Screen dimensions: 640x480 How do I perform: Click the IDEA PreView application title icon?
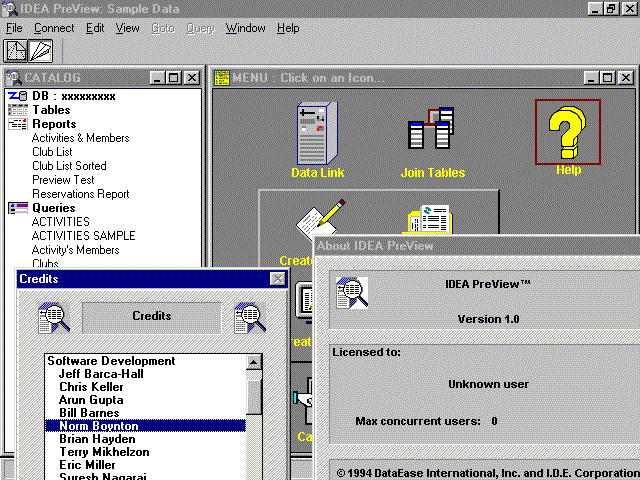(x=9, y=9)
